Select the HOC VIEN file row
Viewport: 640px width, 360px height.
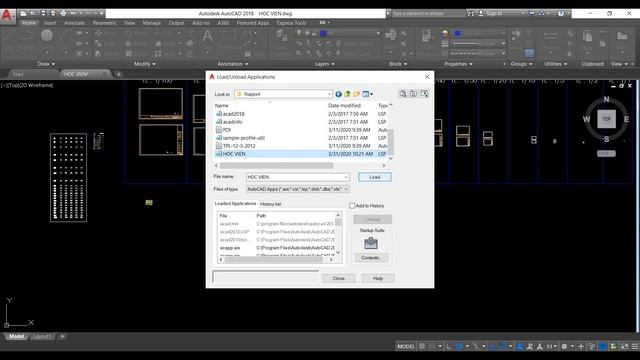[x=301, y=154]
